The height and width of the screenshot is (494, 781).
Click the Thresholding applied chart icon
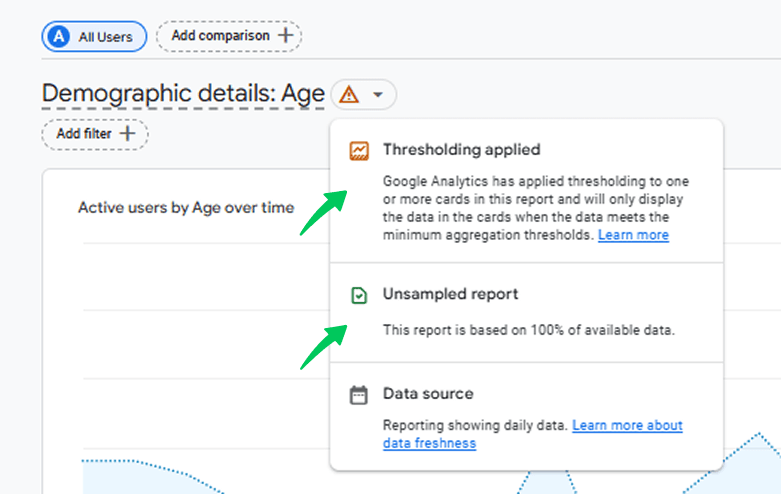[359, 151]
